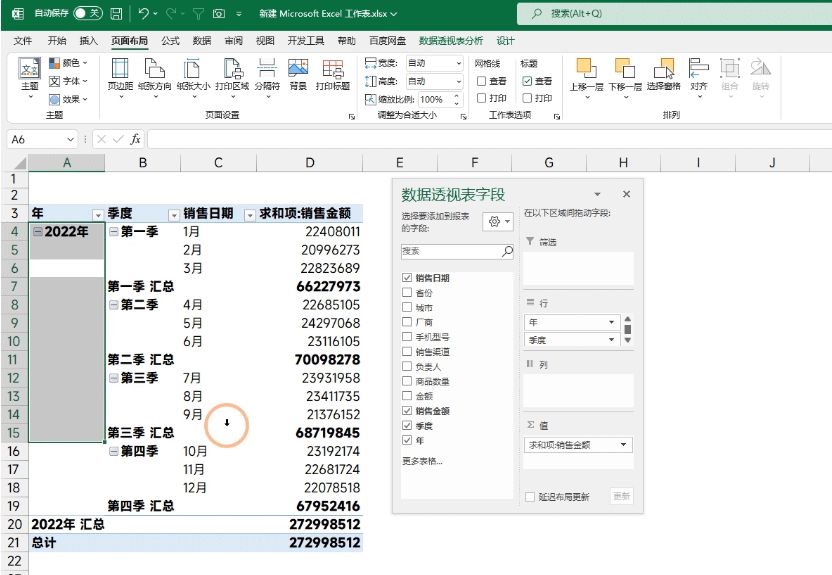Viewport: 832px width, 575px height.
Task: Open filter dropdown for 季度 header
Action: [174, 215]
